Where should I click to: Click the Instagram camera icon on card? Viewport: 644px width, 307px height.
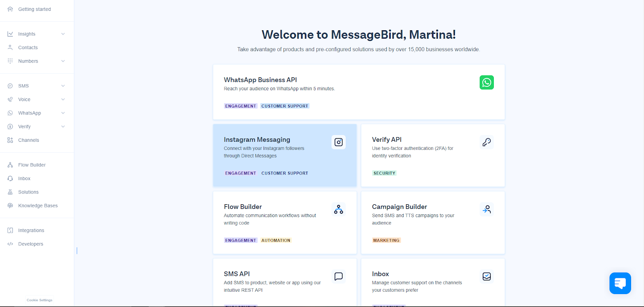pyautogui.click(x=339, y=142)
